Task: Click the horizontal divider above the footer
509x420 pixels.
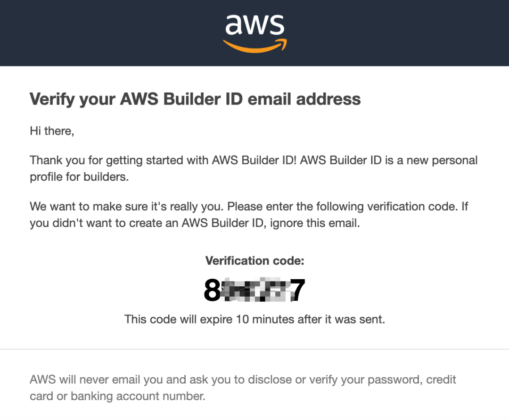Action: click(x=254, y=349)
